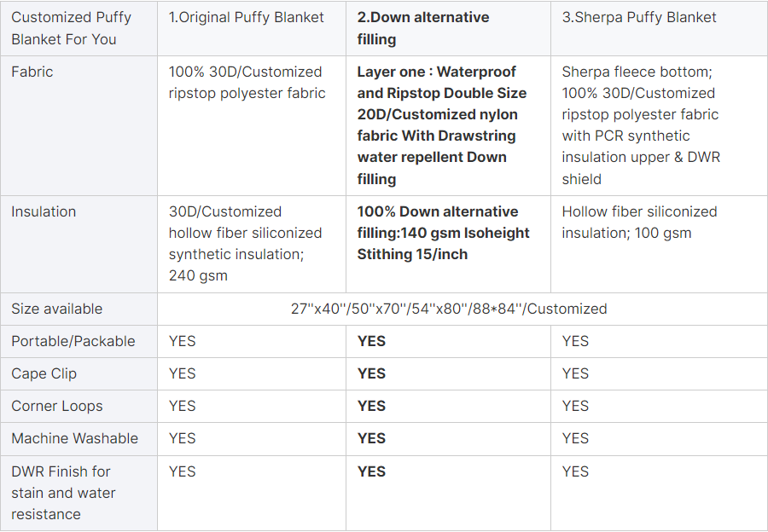Click '100% 30D/Customized ripstop polyester fabric' Original cell
Screen dimensions: 768x532
click(x=247, y=82)
